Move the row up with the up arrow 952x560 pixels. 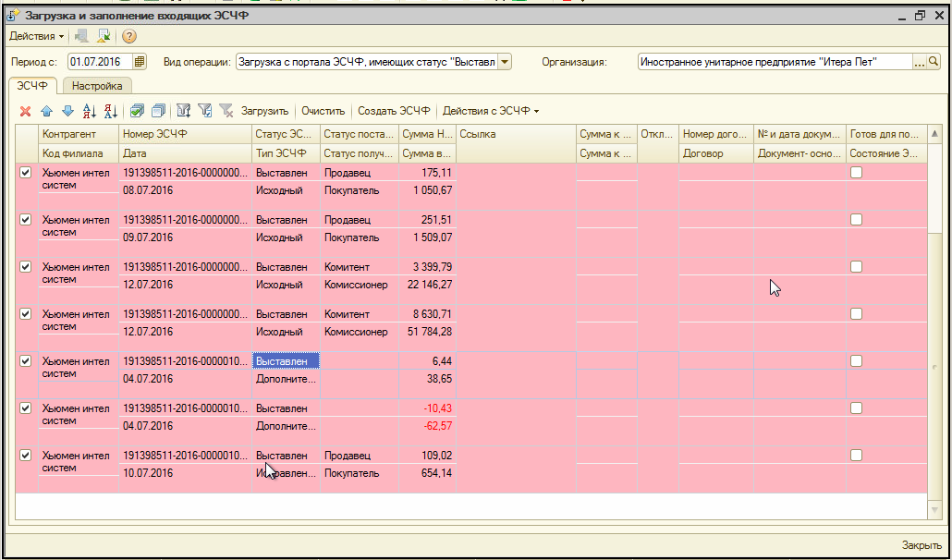[46, 111]
